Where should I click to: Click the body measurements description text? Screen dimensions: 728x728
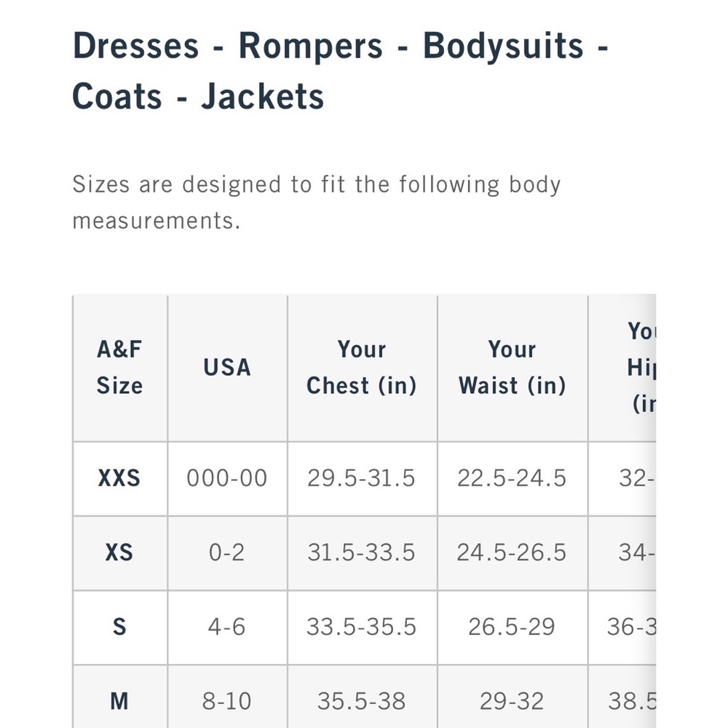point(317,202)
